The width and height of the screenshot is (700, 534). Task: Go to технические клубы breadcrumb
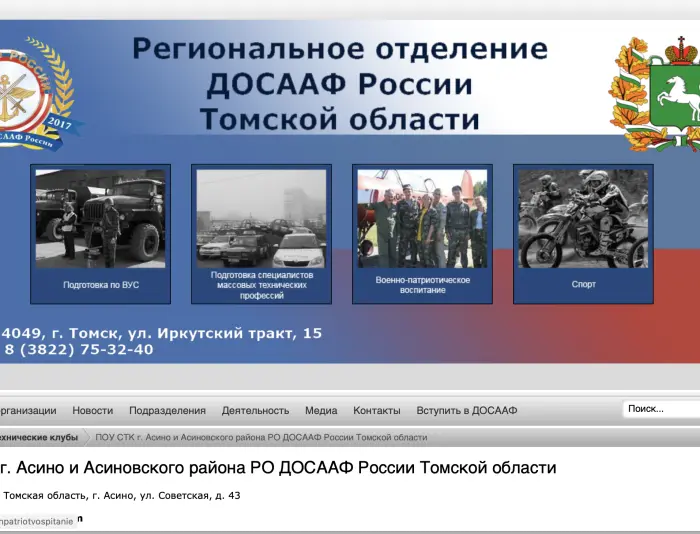39,437
